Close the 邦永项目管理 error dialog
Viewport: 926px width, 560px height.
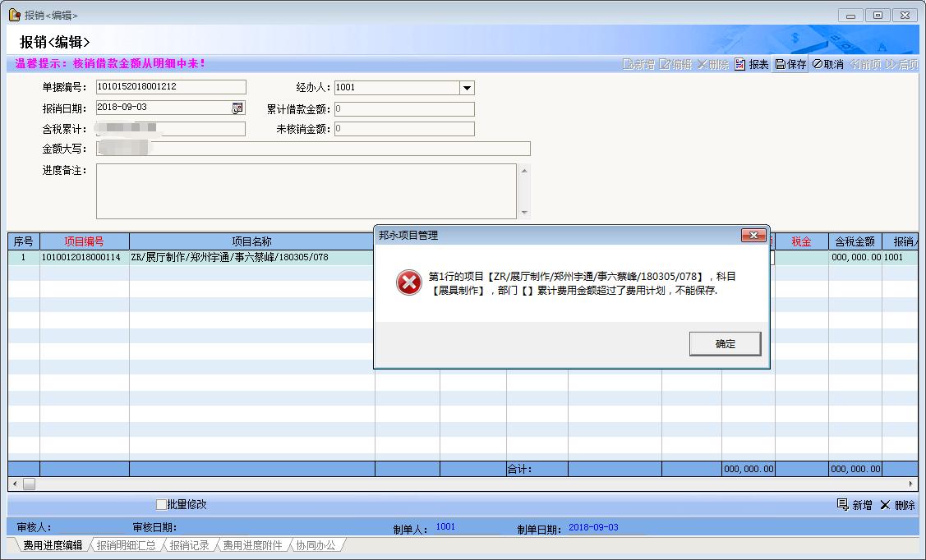click(x=753, y=236)
